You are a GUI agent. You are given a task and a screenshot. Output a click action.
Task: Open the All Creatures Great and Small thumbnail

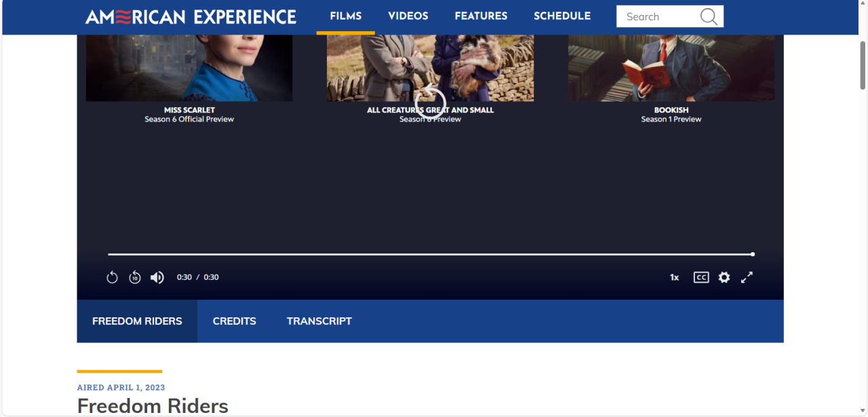pyautogui.click(x=431, y=68)
